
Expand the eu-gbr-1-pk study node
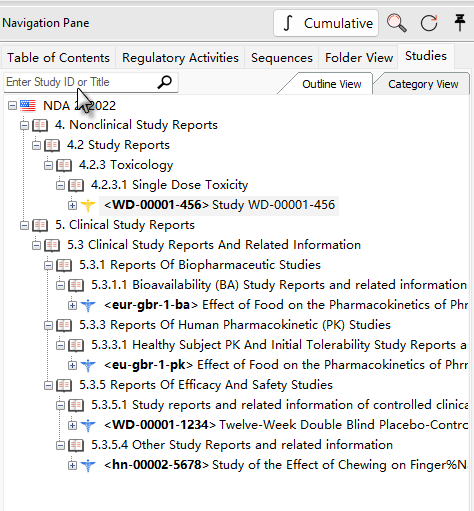point(72,365)
